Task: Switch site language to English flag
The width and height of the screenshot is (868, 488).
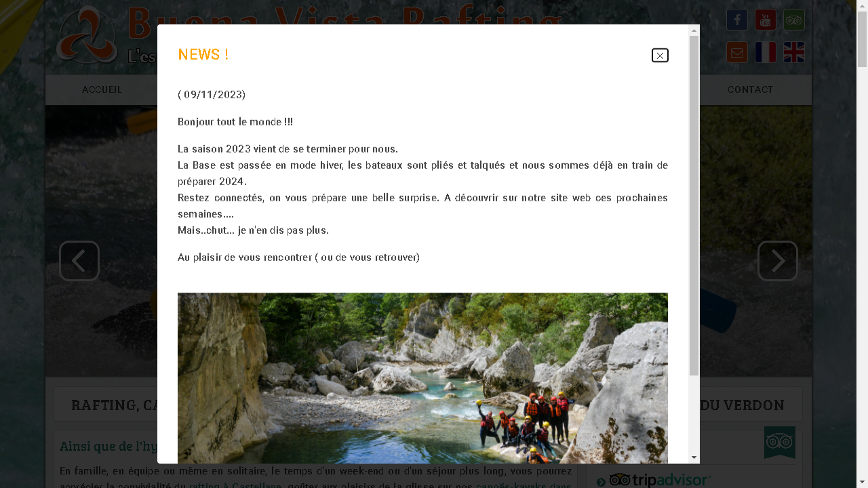Action: (794, 52)
